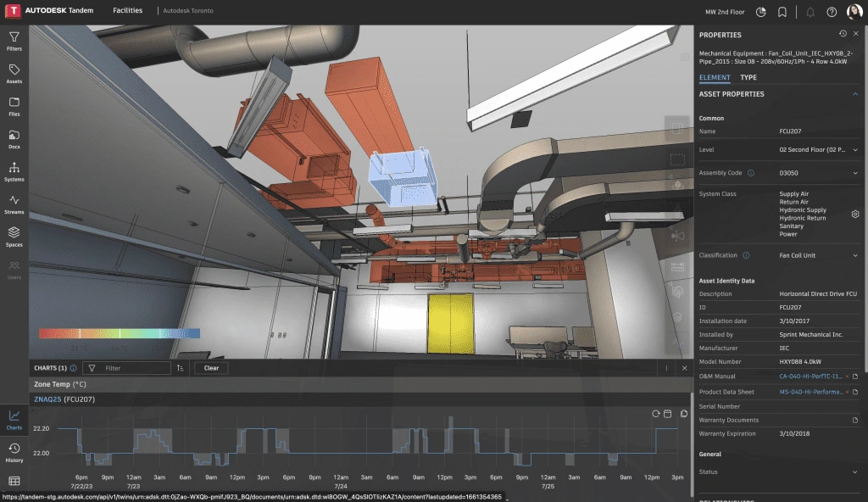The height and width of the screenshot is (502, 868).
Task: Click the charts Filter input field
Action: [127, 368]
